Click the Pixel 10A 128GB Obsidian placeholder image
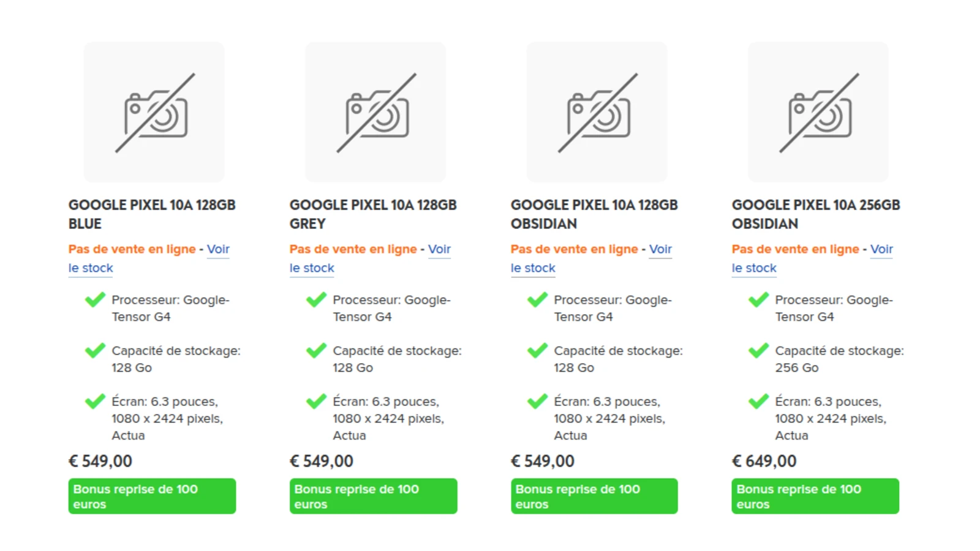Image resolution: width=980 pixels, height=551 pixels. pyautogui.click(x=597, y=112)
